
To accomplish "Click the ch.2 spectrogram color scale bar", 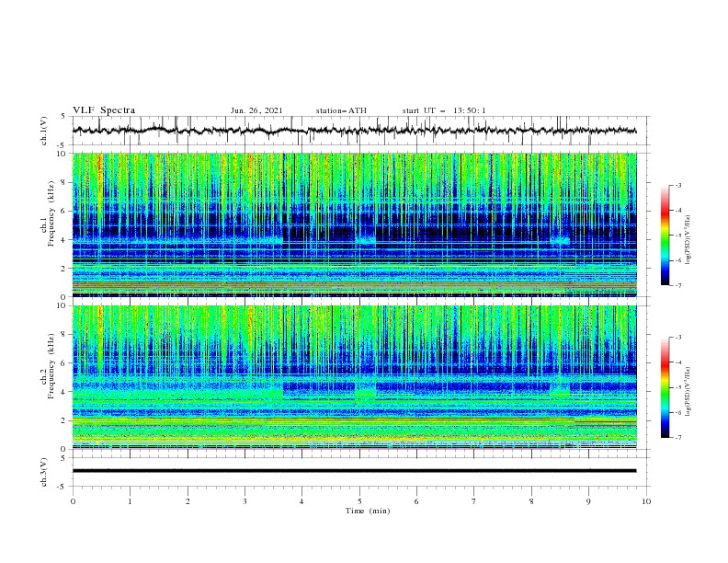I will tap(665, 387).
